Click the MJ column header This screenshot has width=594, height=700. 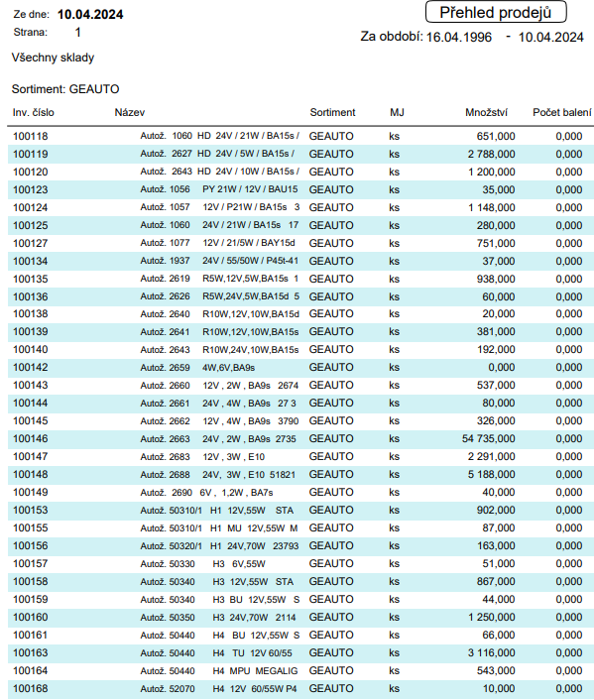coord(397,112)
